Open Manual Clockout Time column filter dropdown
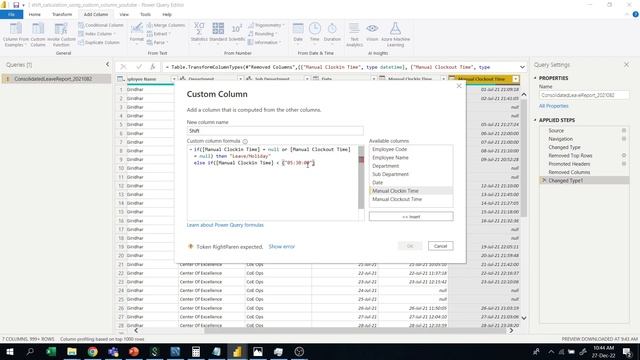Viewport: 640px width, 360px height. click(x=516, y=79)
